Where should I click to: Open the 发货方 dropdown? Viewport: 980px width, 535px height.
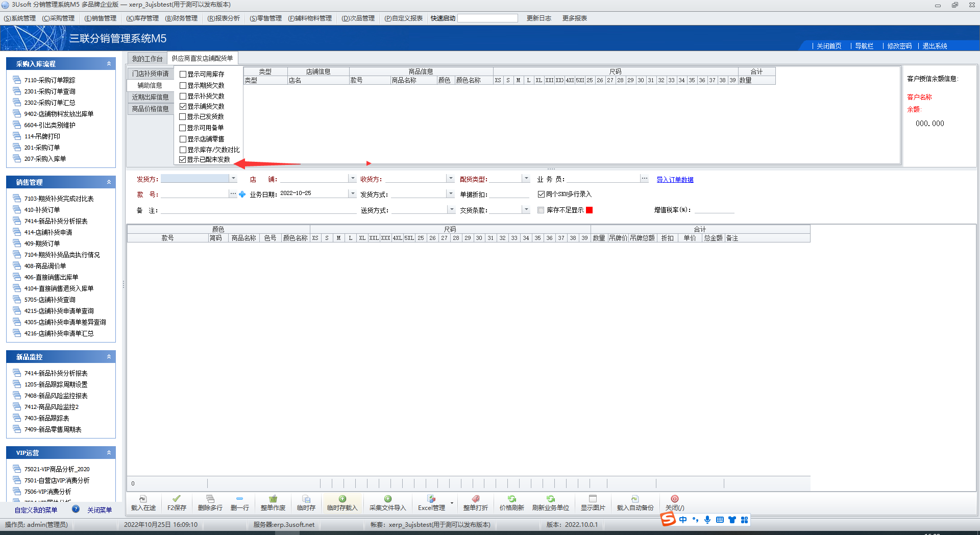pos(233,179)
